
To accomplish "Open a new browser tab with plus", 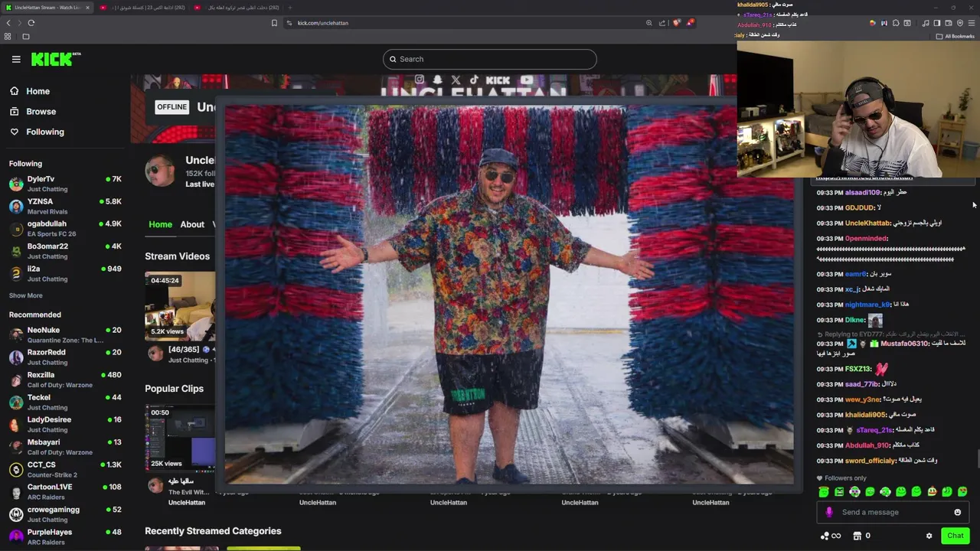I will click(290, 8).
